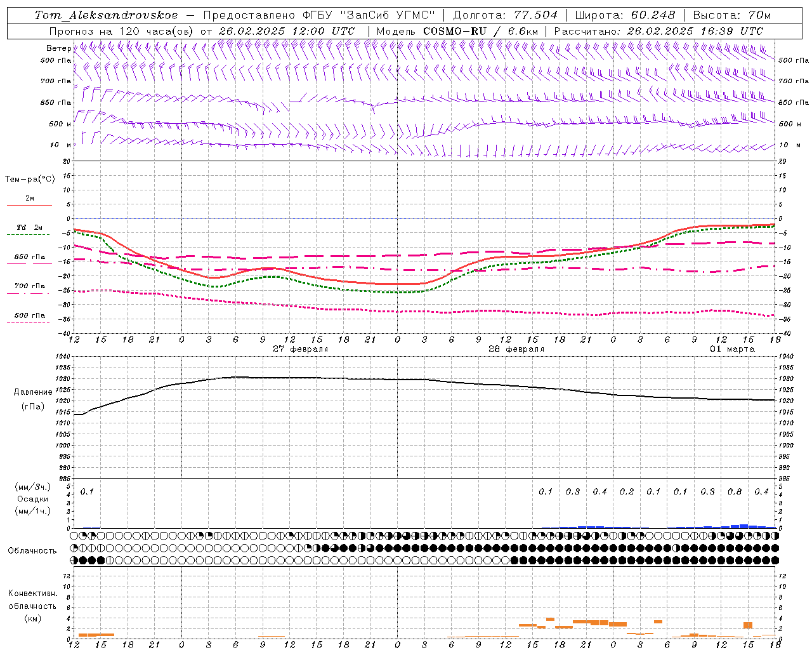Click the station name Tom_Aleksandrovskoe
Screen dimensions: 812x650
(107, 15)
